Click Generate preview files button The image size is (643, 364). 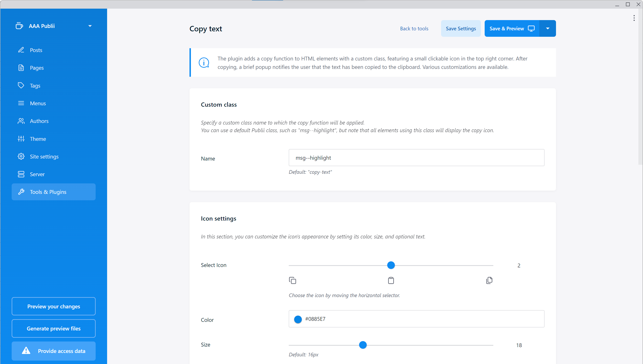(x=53, y=328)
